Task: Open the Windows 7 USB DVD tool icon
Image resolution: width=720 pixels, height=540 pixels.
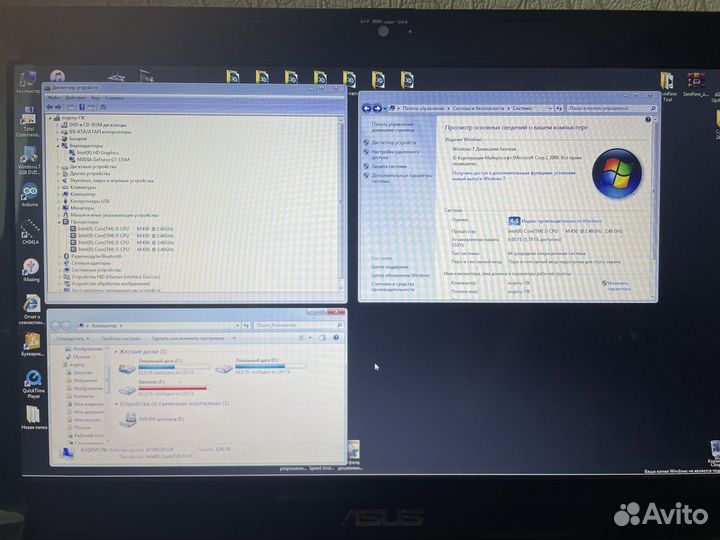Action: tap(29, 160)
